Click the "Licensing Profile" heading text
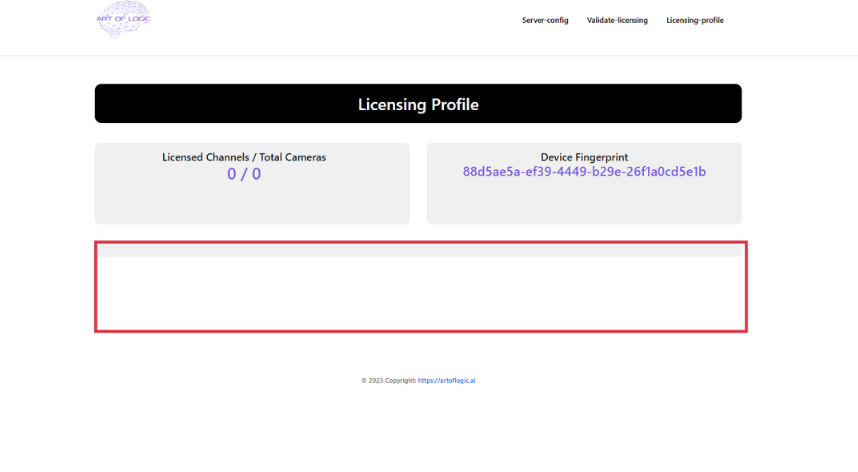 click(418, 104)
